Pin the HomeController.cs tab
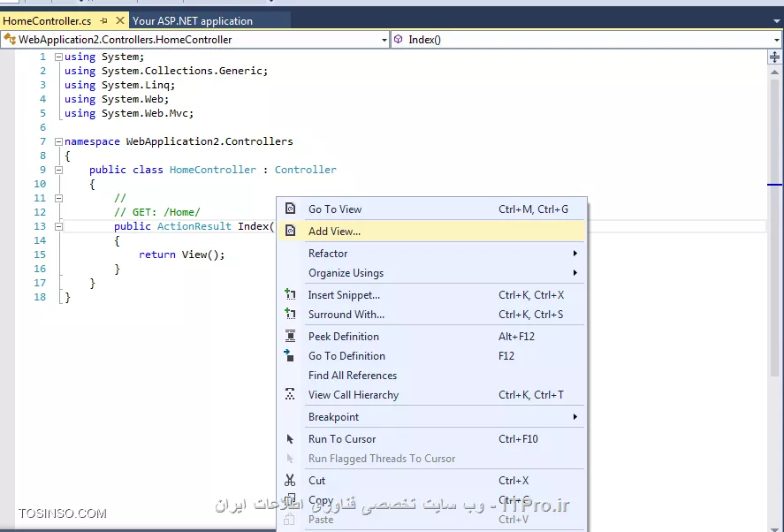784x532 pixels. 104,20
